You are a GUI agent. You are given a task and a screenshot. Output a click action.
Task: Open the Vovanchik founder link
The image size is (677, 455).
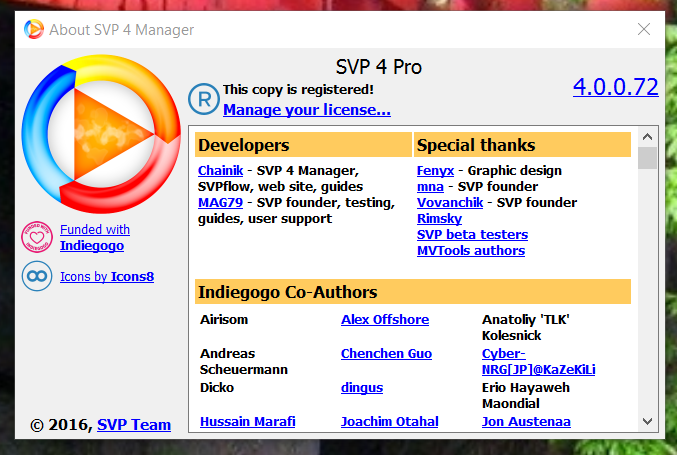(x=451, y=203)
